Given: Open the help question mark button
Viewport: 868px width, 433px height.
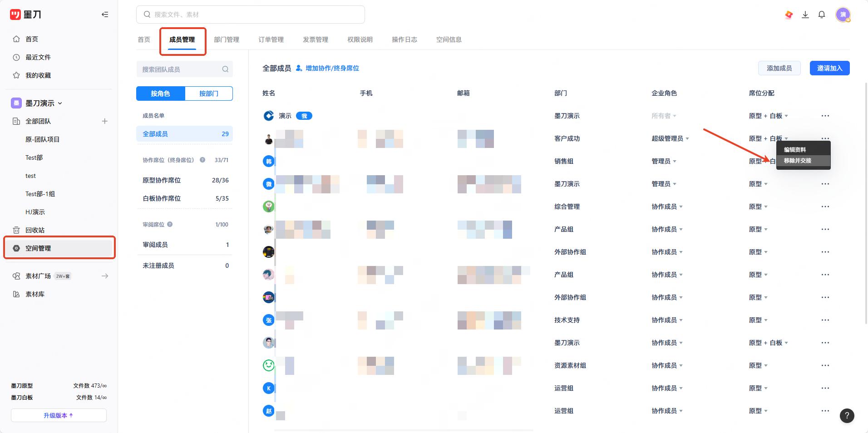Looking at the screenshot, I should pos(847,415).
